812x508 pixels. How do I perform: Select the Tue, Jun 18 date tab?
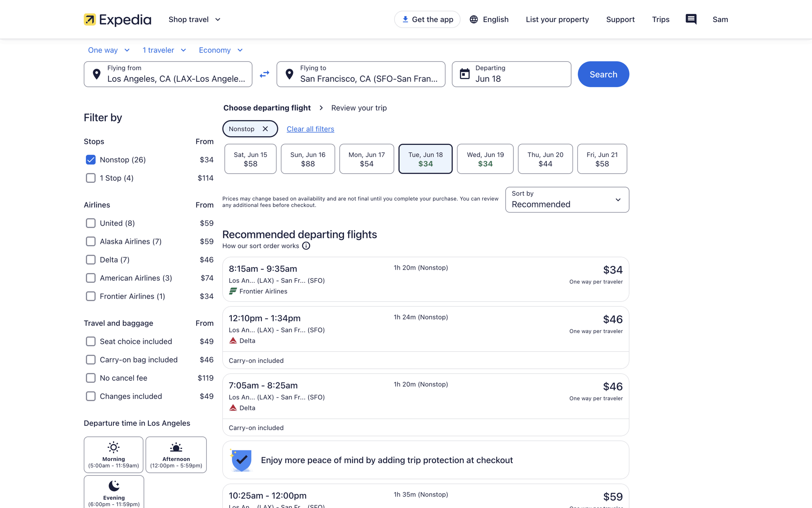[x=425, y=159]
